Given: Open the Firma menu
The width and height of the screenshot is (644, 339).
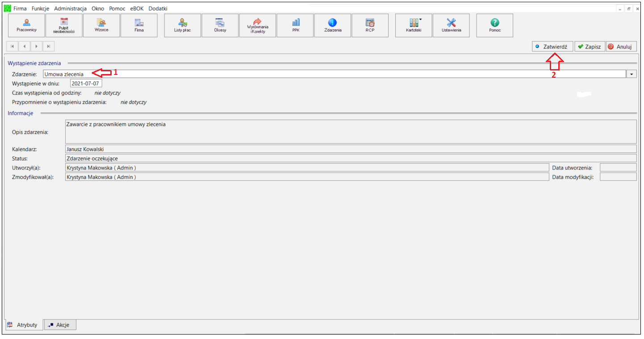Looking at the screenshot, I should coord(20,8).
